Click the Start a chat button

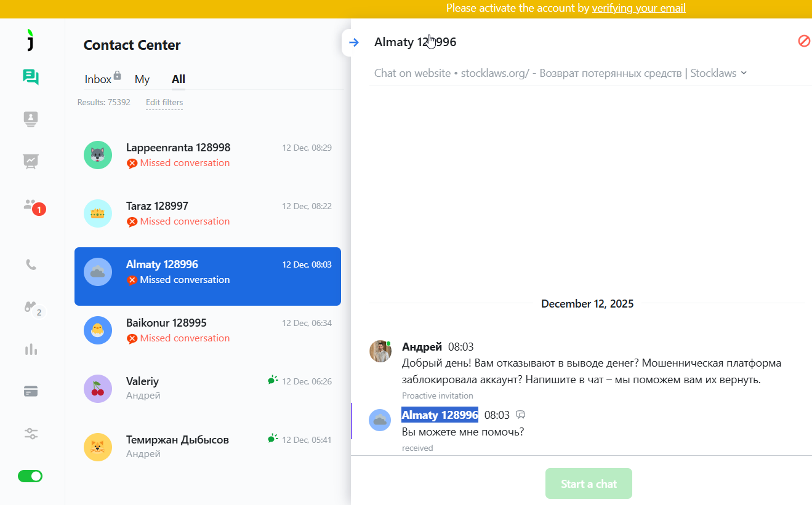[x=589, y=484]
